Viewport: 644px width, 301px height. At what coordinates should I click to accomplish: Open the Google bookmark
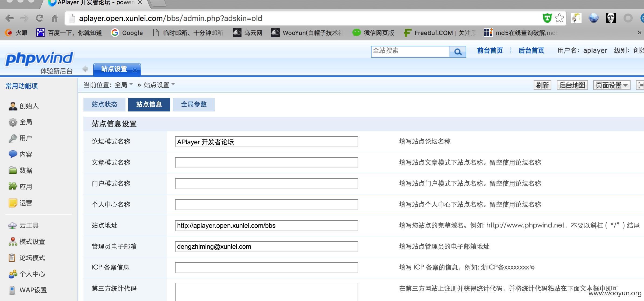click(127, 33)
